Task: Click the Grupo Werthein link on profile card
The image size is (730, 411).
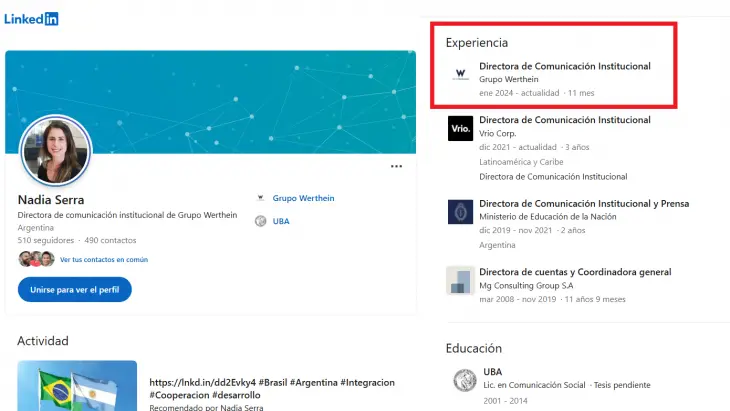Action: pyautogui.click(x=303, y=198)
